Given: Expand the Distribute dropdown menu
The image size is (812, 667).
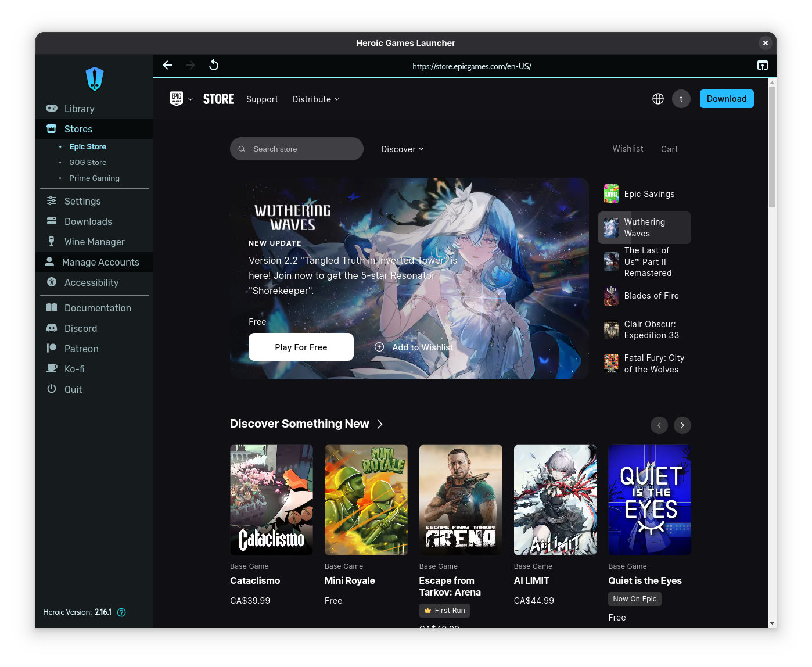Looking at the screenshot, I should [x=315, y=99].
